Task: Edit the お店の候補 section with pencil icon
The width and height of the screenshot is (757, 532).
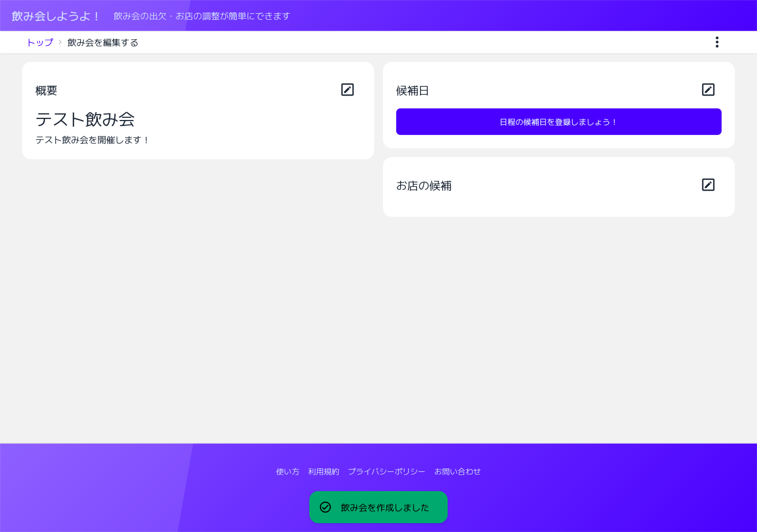Action: click(x=708, y=185)
